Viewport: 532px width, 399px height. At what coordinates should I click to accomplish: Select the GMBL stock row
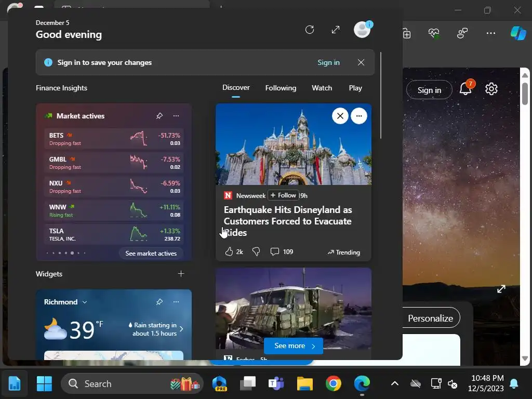click(114, 163)
